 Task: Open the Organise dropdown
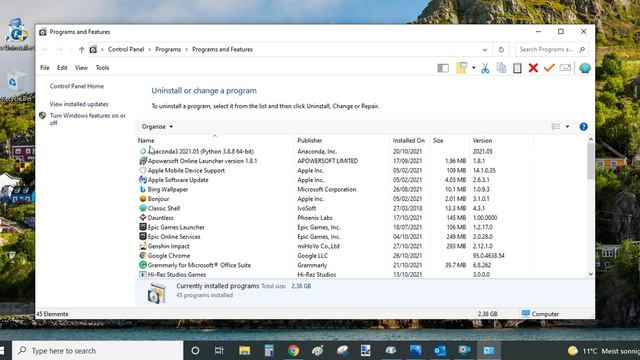click(x=157, y=127)
